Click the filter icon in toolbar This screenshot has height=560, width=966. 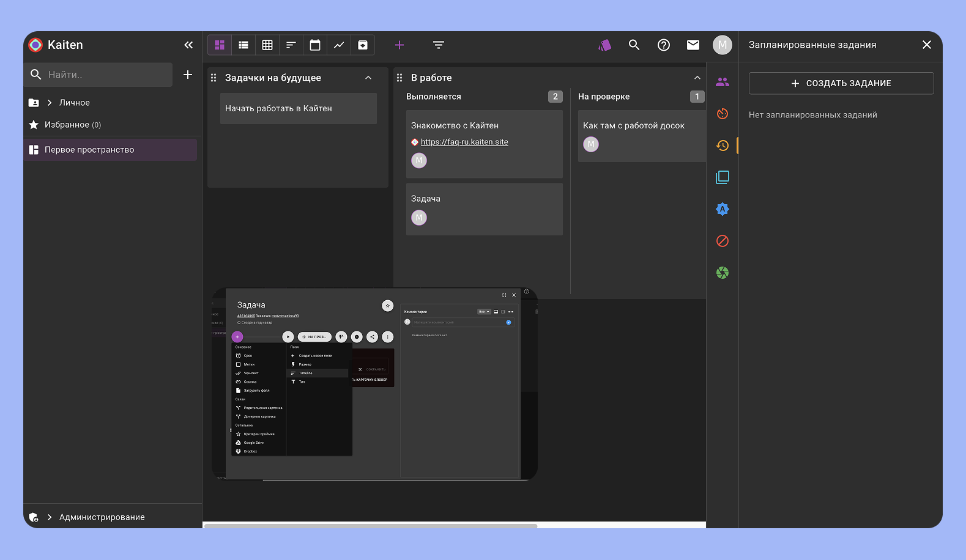click(x=438, y=45)
